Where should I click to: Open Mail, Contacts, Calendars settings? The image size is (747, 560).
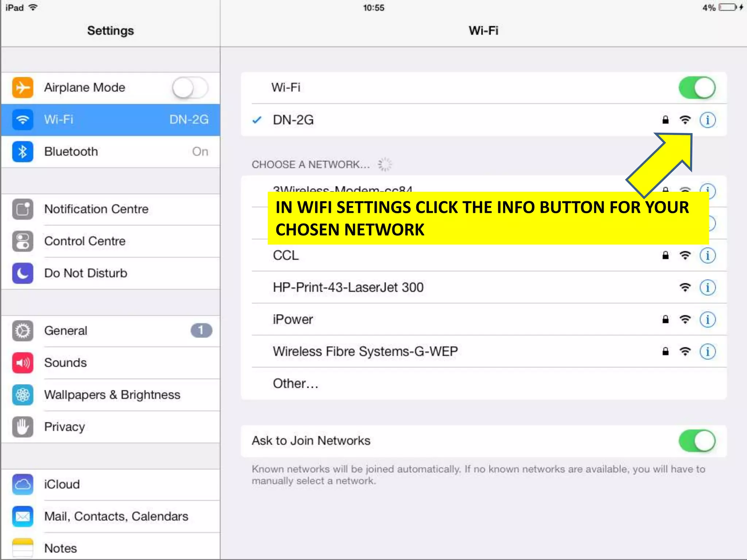[x=111, y=517]
